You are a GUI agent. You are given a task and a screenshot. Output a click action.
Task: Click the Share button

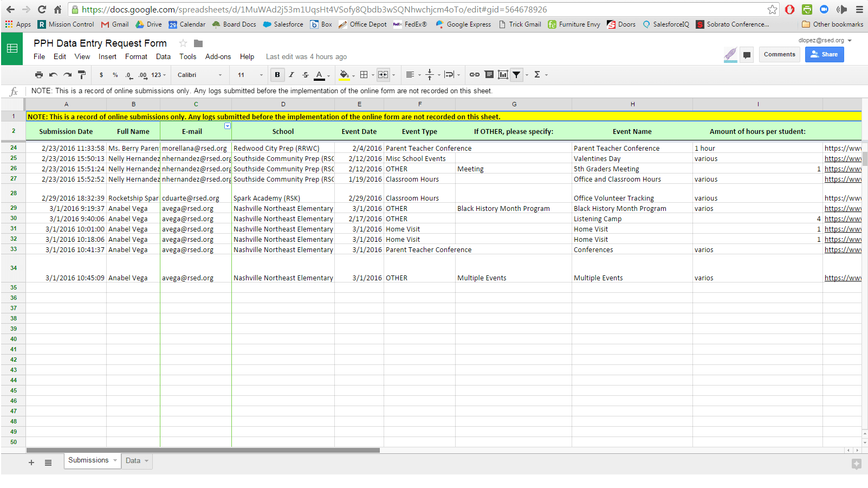(x=824, y=54)
